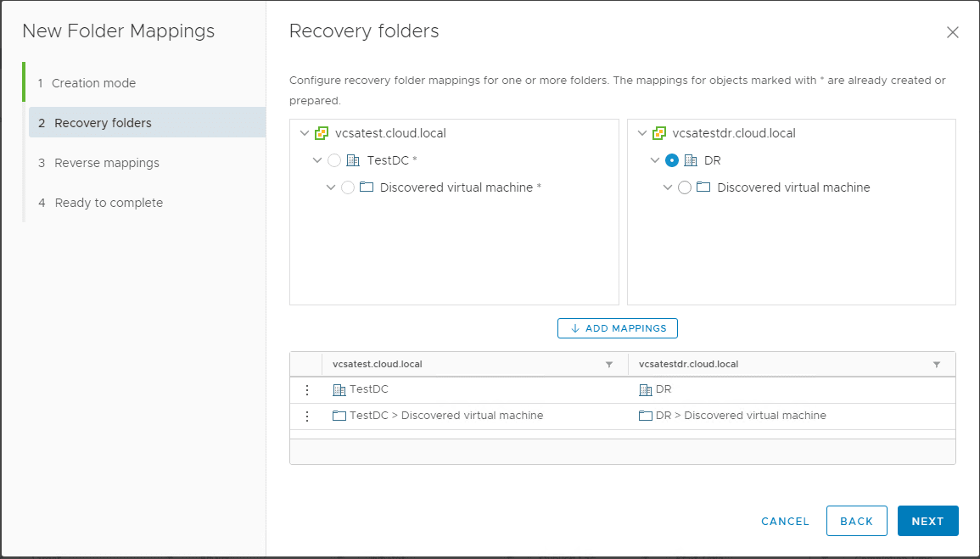Collapse the vcsatestdr.cloud.local tree node
Image resolution: width=980 pixels, height=559 pixels.
tap(643, 133)
